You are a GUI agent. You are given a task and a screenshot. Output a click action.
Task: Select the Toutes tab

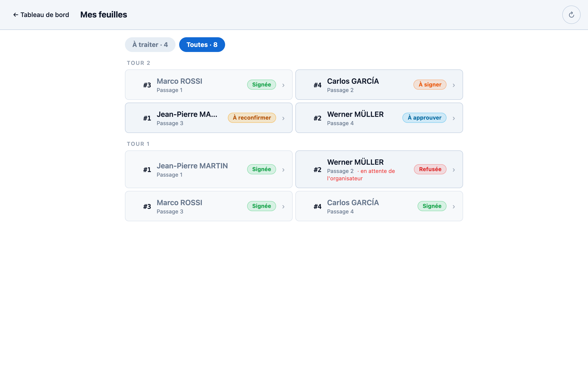tap(202, 45)
